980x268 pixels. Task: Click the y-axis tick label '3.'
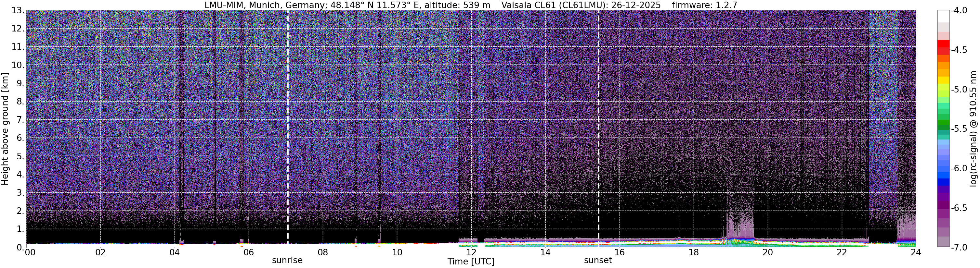20,193
